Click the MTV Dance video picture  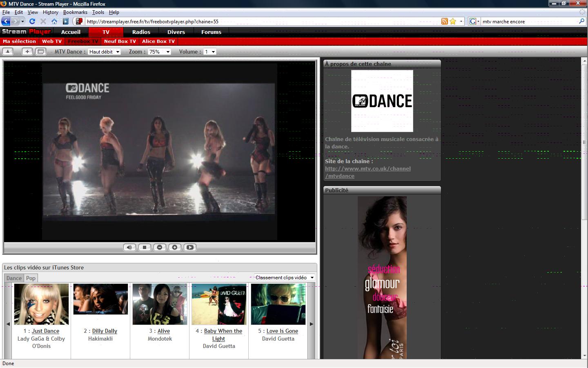160,151
